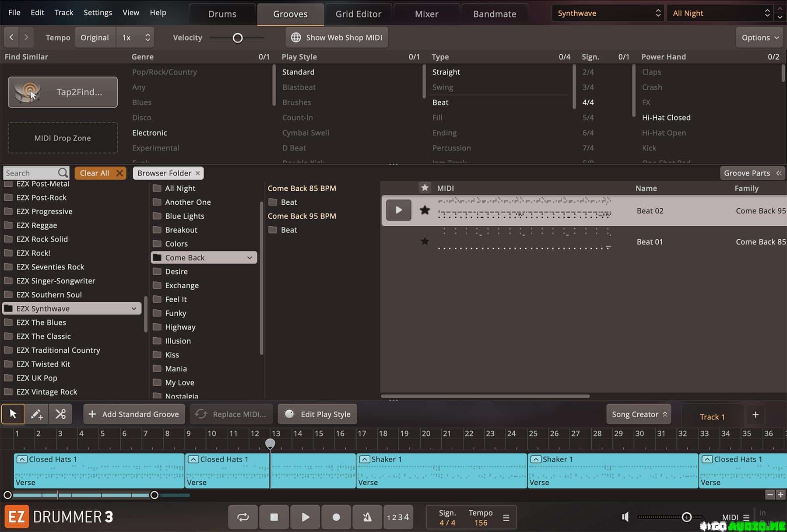Click the Velocity slider knob
Viewport: 787px width, 532px height.
238,38
